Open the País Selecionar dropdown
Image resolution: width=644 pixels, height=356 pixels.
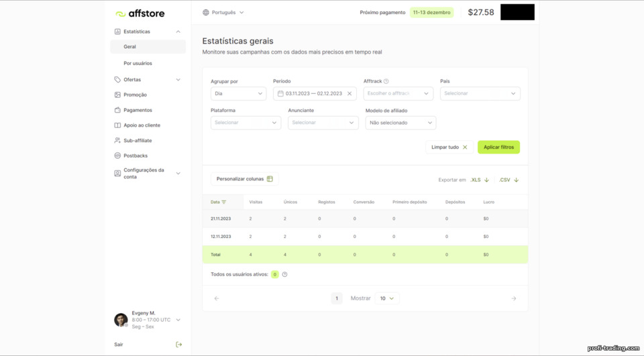click(480, 94)
